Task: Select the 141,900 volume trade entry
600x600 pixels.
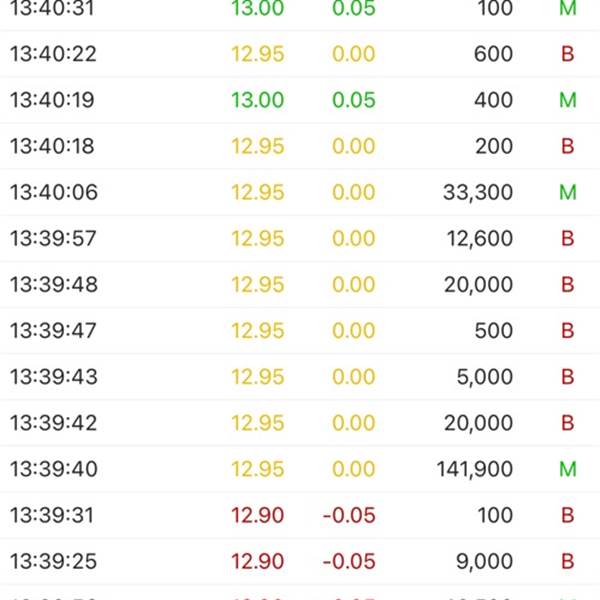Action: point(300,469)
